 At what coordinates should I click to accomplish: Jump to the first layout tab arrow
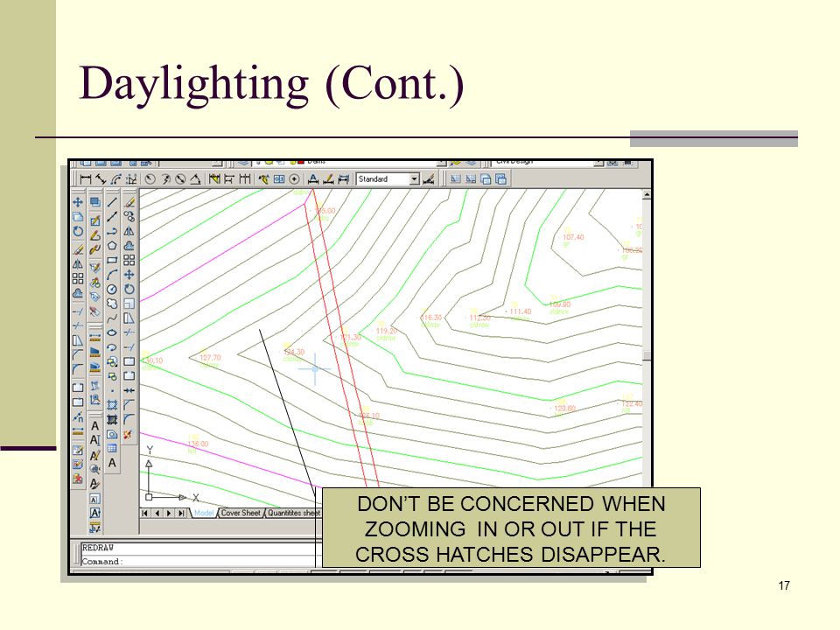click(x=144, y=513)
